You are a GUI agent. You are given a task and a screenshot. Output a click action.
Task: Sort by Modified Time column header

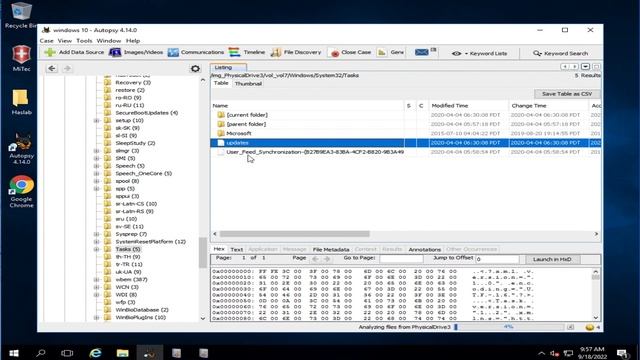coord(469,106)
